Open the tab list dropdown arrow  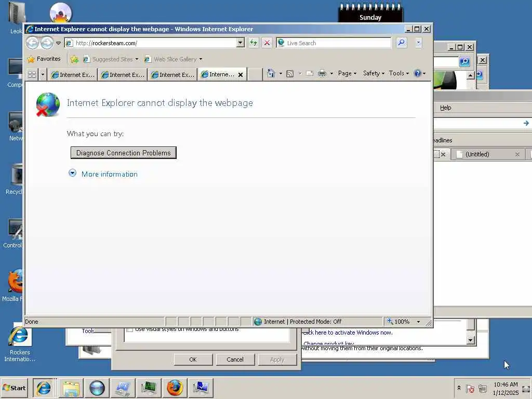pos(43,74)
